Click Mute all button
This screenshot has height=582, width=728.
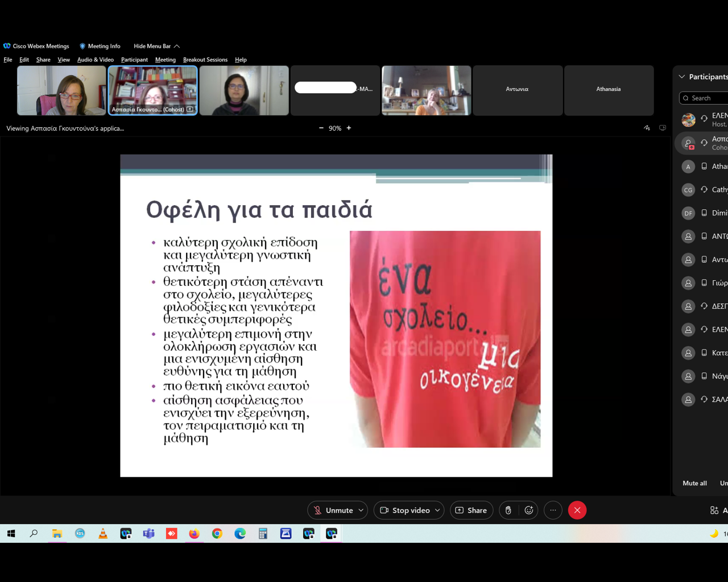[x=694, y=483]
